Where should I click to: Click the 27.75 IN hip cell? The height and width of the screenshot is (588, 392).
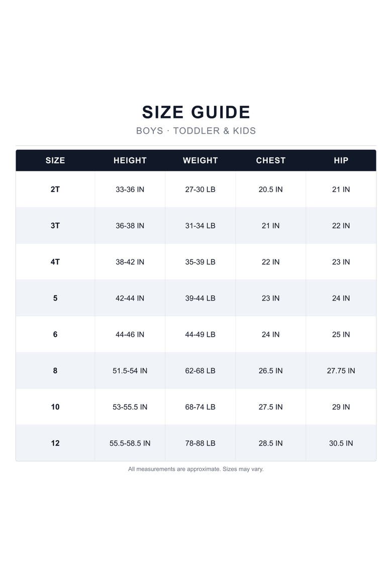point(341,370)
